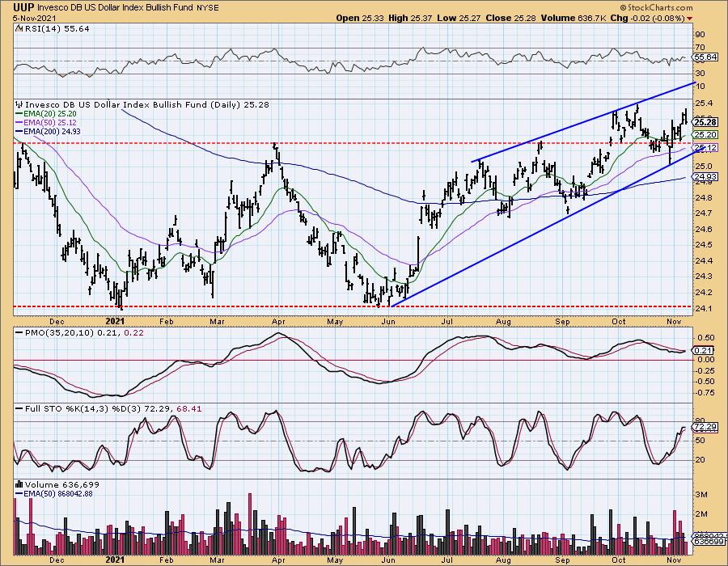Click the Apr label under the price chart

pyautogui.click(x=277, y=321)
